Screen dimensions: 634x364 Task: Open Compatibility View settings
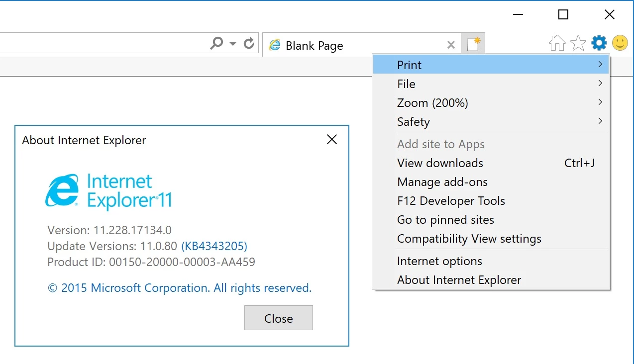click(491, 239)
